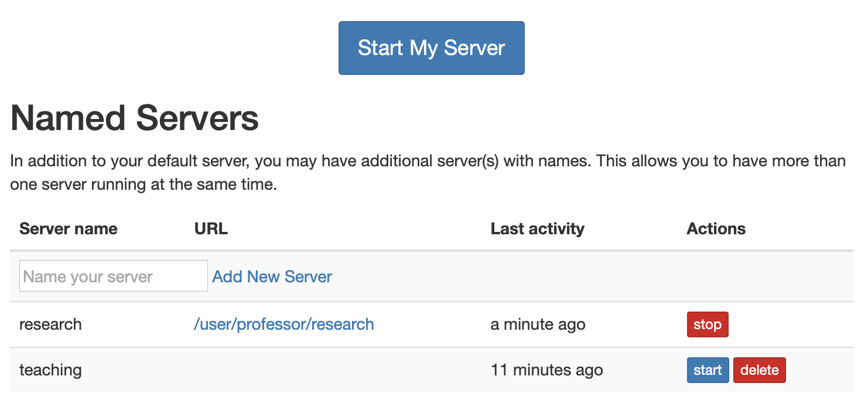This screenshot has width=868, height=417.
Task: Click the research server name label
Action: [50, 324]
